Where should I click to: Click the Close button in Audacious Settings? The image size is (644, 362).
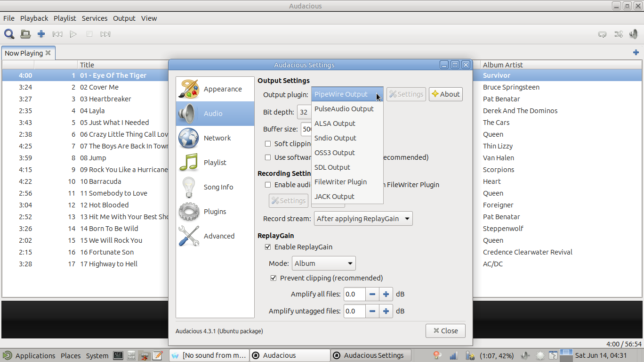(x=445, y=331)
